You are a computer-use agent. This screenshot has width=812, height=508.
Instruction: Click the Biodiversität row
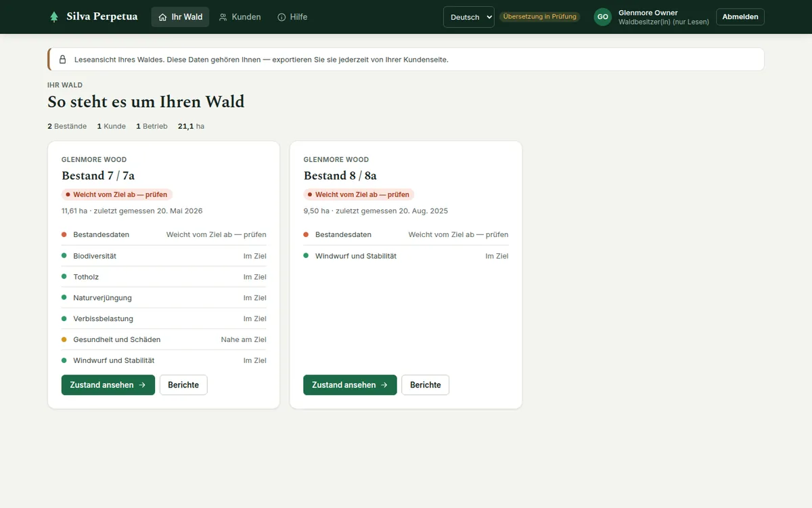(164, 256)
